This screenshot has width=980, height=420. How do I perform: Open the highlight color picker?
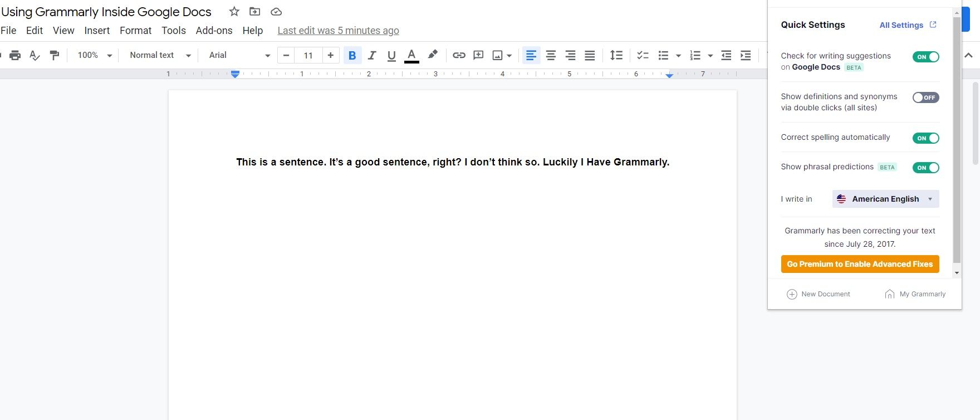tap(432, 55)
